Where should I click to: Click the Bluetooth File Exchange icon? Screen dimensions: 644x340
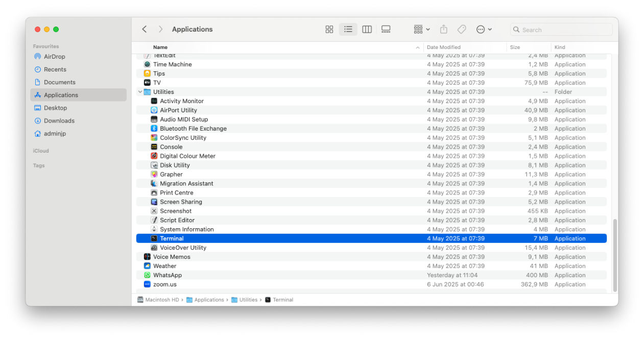(x=154, y=129)
